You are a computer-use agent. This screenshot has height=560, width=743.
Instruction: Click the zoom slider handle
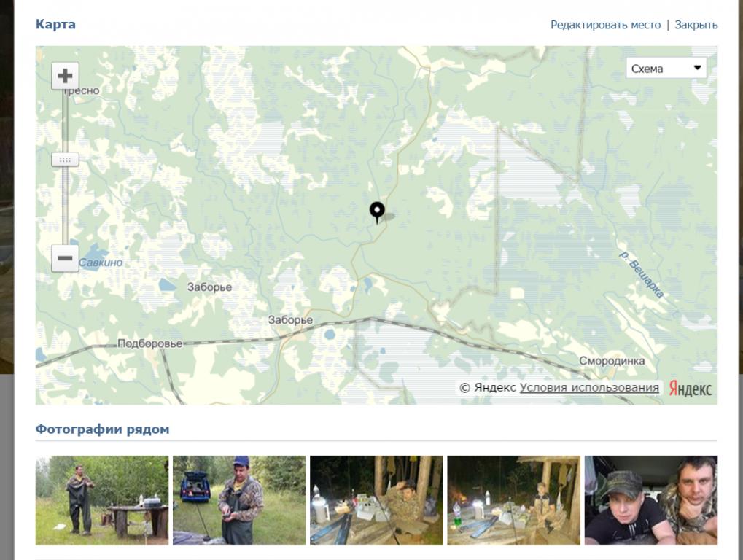click(65, 160)
